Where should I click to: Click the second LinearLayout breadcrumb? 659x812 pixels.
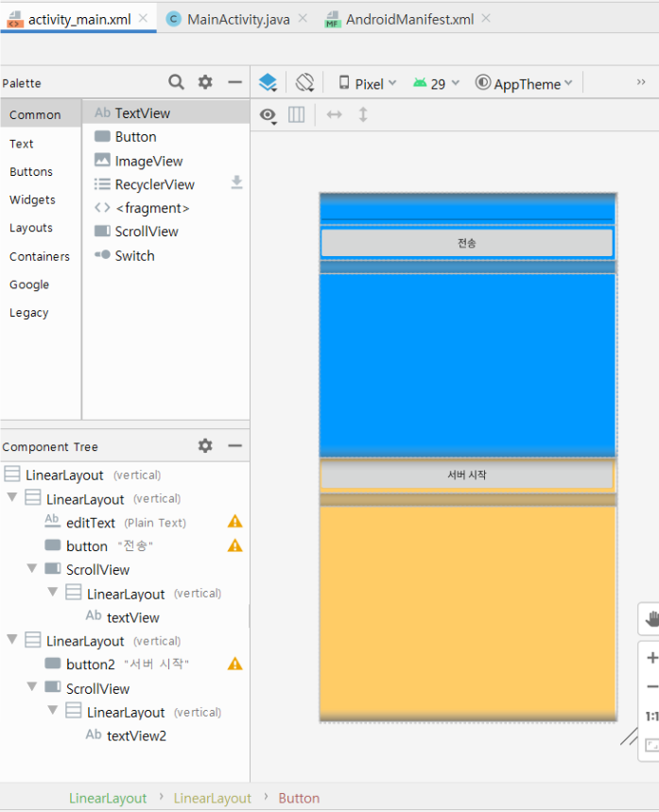[213, 798]
